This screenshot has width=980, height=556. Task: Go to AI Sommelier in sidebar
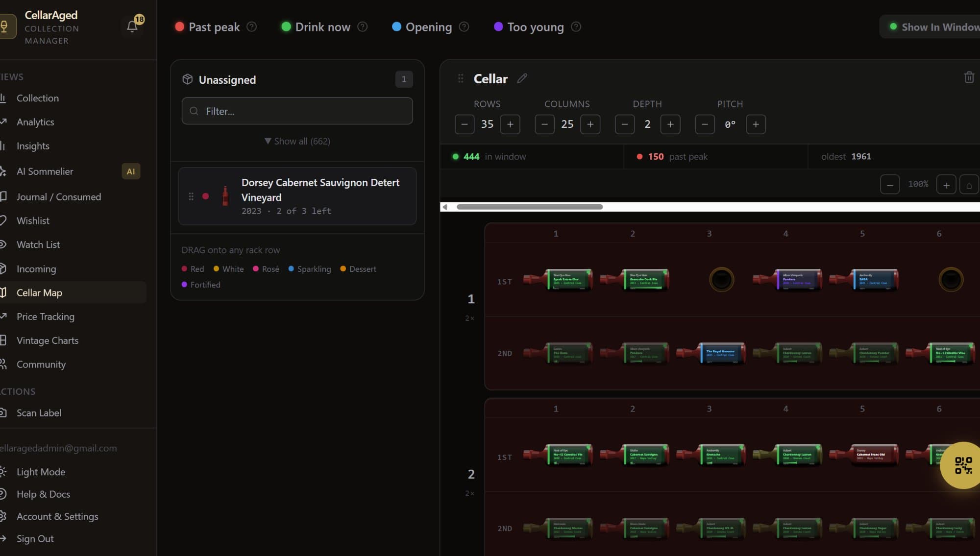[45, 171]
